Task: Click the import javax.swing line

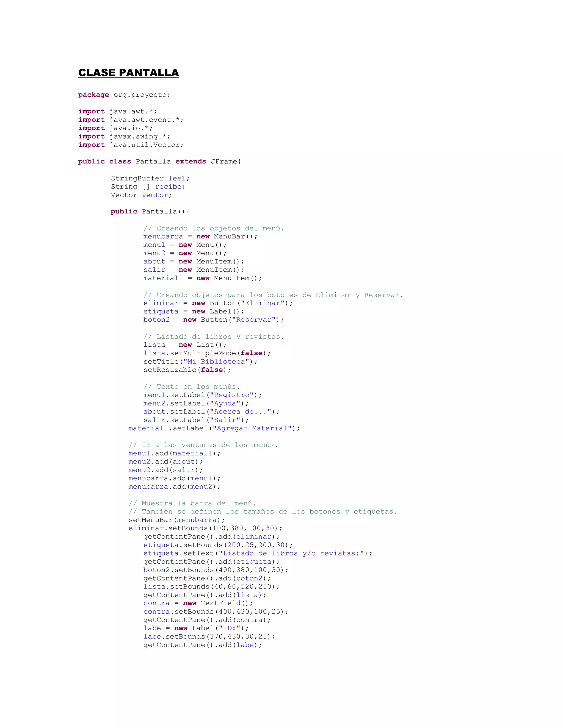Action: (124, 136)
